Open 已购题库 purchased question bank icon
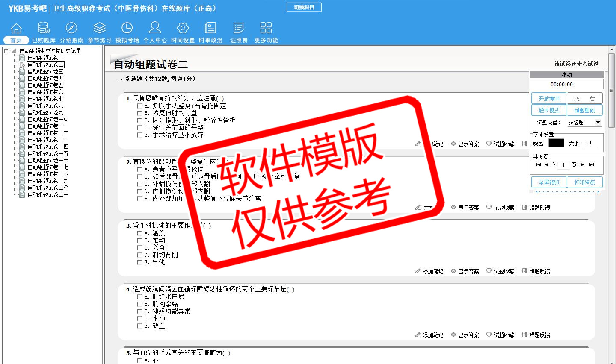The image size is (616, 364). (x=44, y=29)
